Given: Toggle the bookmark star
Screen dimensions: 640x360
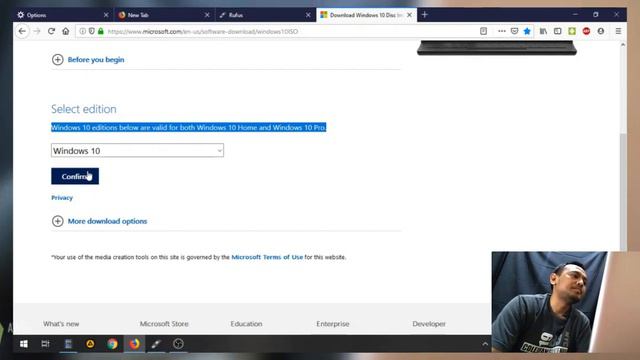Looking at the screenshot, I should tap(527, 31).
